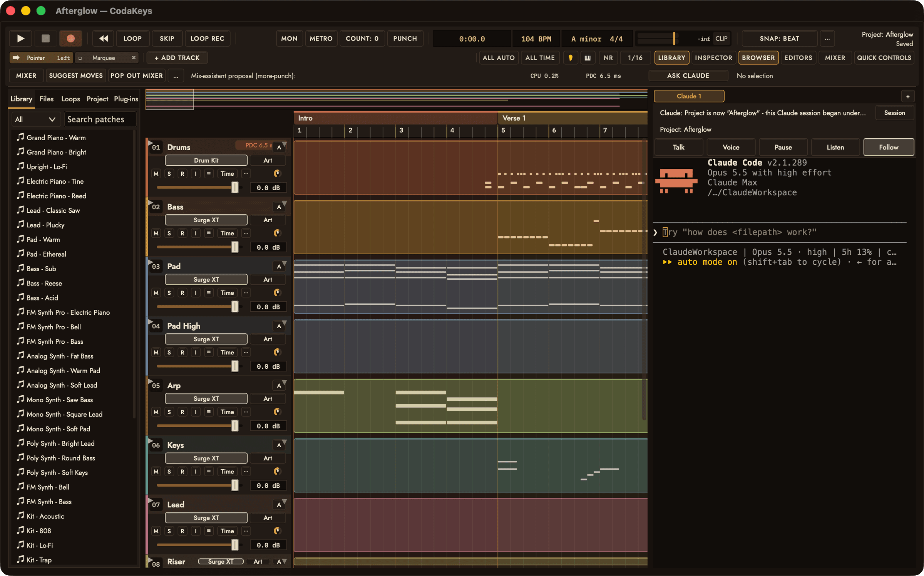Click the Stop transport button
Screen dimensions: 924x576
[x=45, y=39]
